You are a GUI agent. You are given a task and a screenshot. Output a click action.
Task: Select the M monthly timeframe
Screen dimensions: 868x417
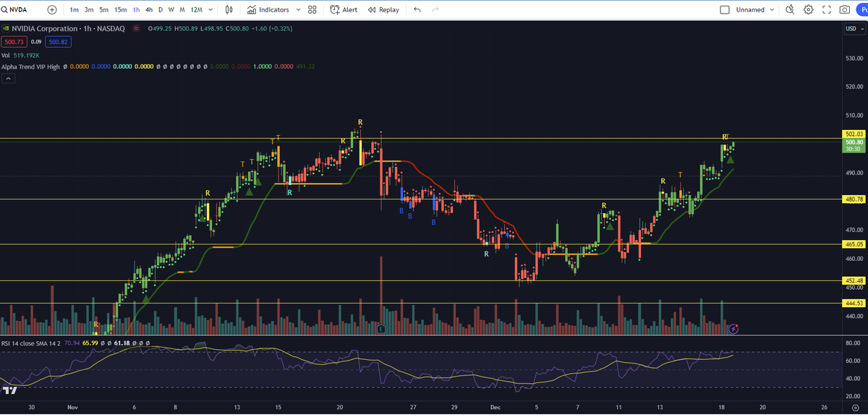[182, 9]
